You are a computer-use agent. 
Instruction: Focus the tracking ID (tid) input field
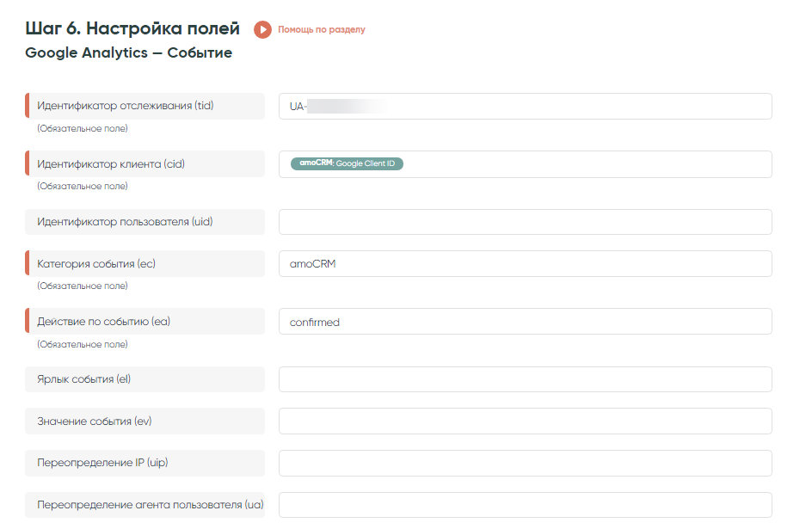[x=525, y=106]
